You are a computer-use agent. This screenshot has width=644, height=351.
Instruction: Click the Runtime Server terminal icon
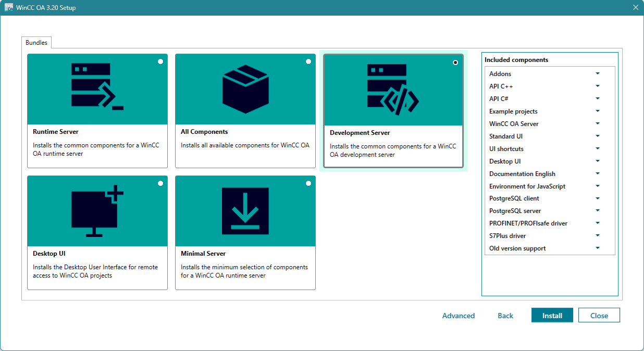[x=97, y=86]
